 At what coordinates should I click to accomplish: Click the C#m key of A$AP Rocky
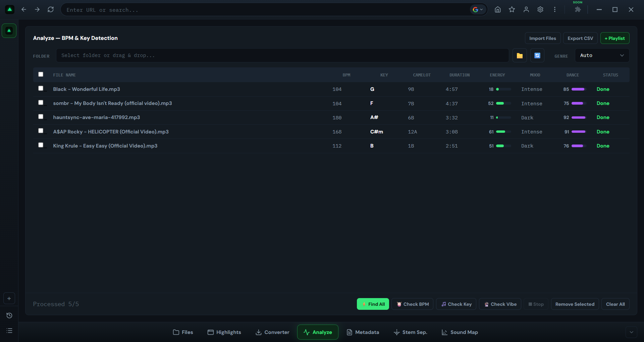[x=377, y=132]
